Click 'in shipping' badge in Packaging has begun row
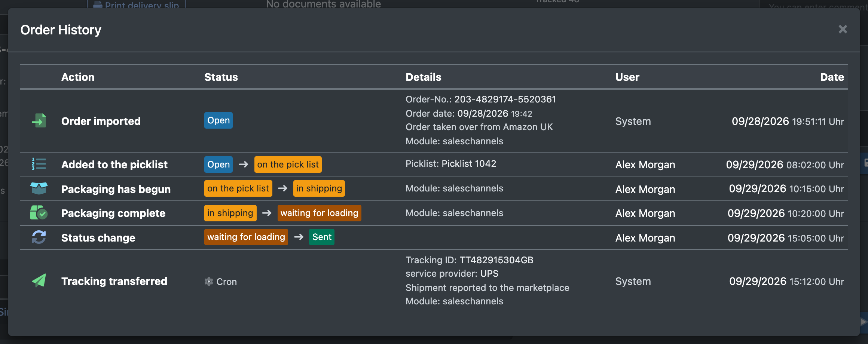Screen dimensions: 868x344 click(x=319, y=188)
